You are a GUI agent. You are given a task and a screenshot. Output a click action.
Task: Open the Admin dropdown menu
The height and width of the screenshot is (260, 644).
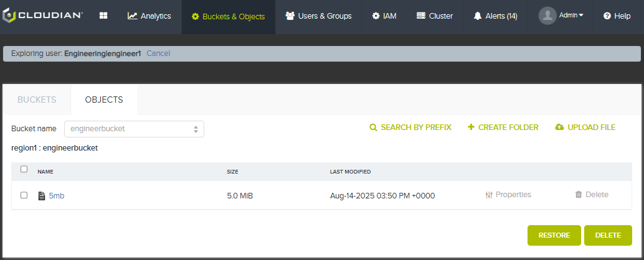(571, 15)
